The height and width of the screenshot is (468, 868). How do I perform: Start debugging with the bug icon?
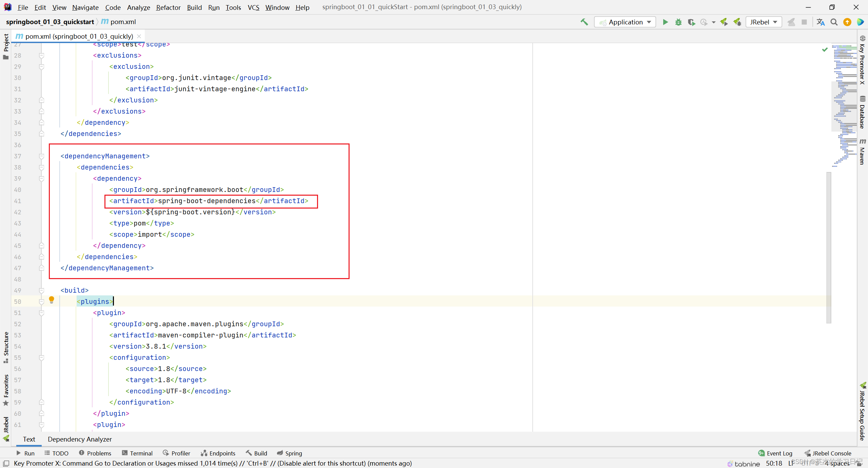[x=678, y=22]
